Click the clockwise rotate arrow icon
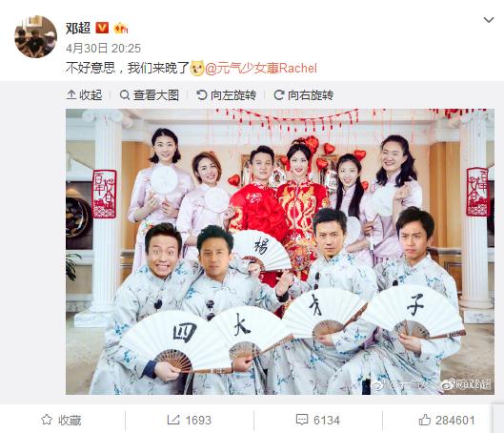The image size is (504, 433). click(278, 95)
